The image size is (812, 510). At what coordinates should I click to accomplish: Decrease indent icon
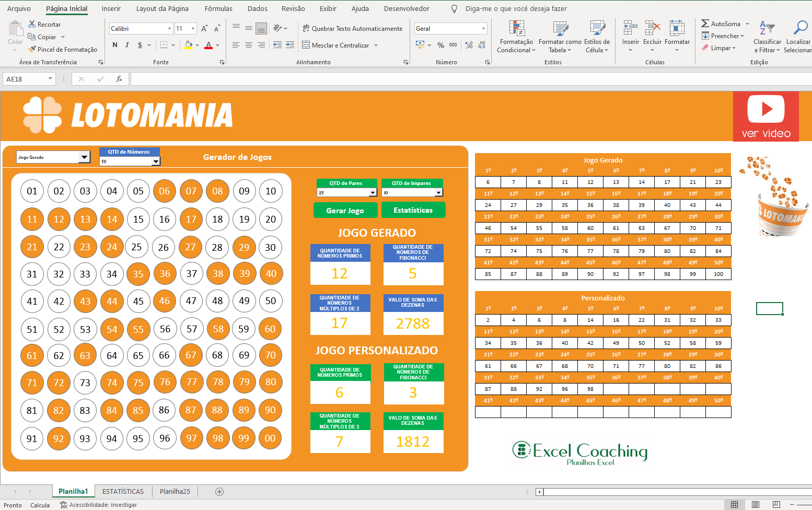tap(277, 45)
